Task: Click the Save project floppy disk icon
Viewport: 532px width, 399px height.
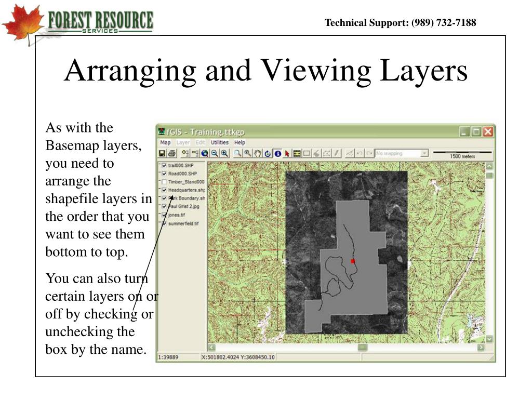Action: [x=163, y=153]
